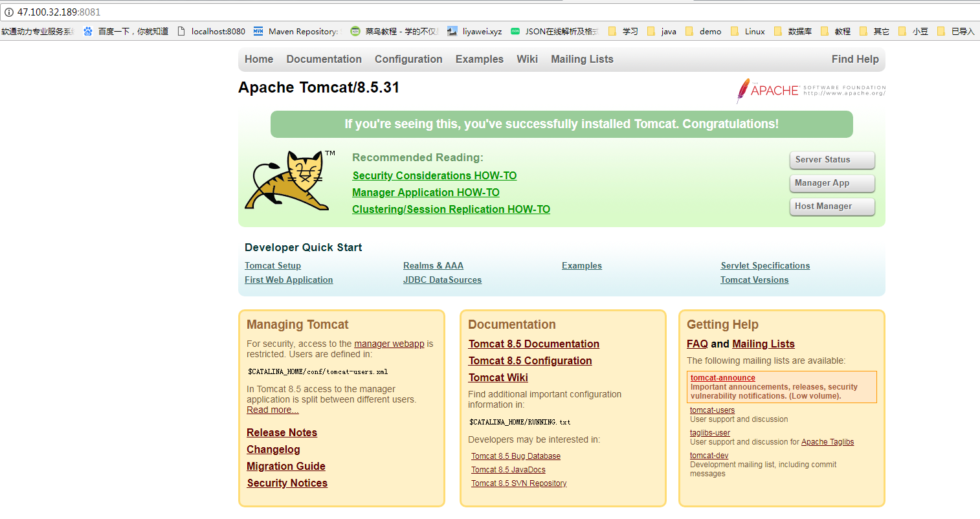Open Manager Application HOW-TO link

(426, 192)
